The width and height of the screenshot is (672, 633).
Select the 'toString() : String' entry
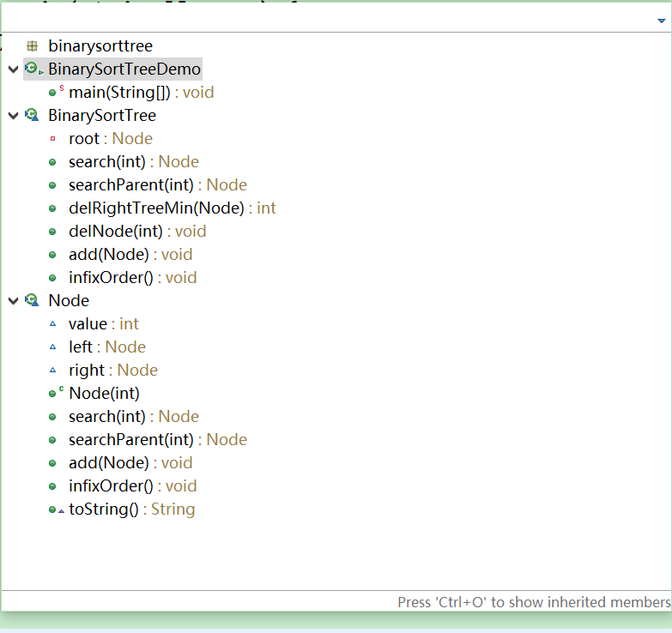[x=131, y=509]
